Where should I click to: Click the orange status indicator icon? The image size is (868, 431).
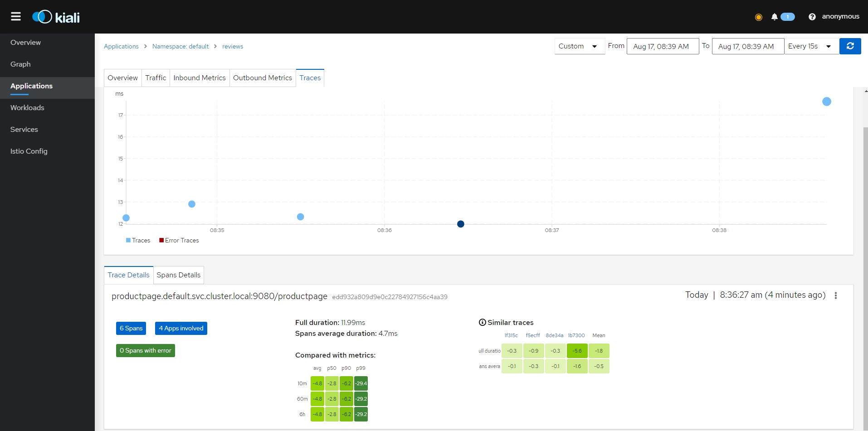(758, 17)
